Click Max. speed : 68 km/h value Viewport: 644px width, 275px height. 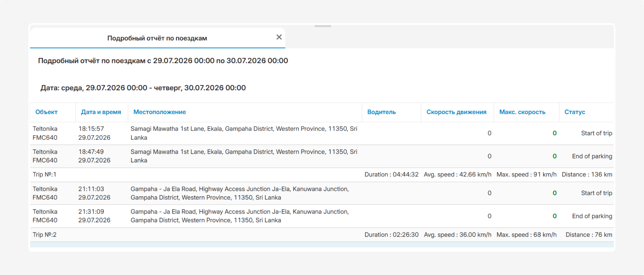526,235
